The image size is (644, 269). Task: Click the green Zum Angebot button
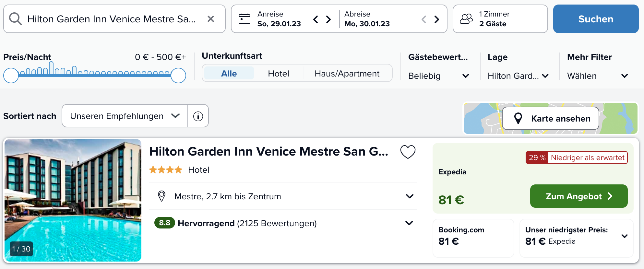coord(579,196)
